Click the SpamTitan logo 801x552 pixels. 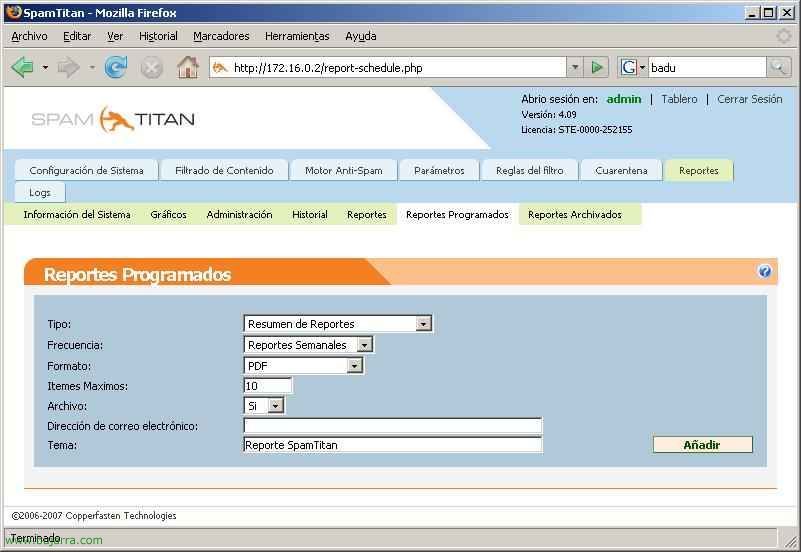coord(113,119)
